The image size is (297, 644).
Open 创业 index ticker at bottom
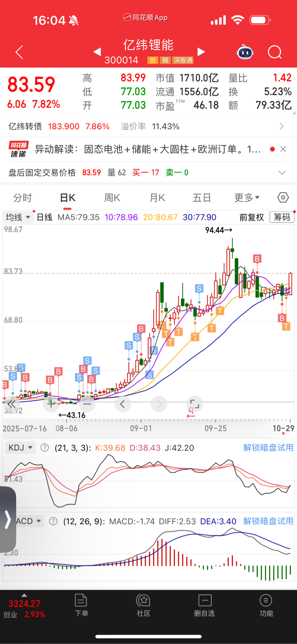click(x=24, y=608)
